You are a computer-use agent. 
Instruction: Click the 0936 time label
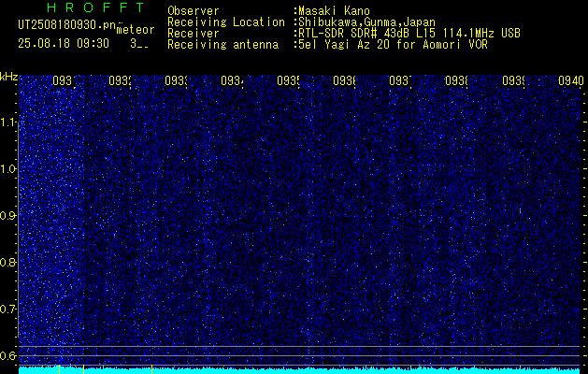[344, 80]
